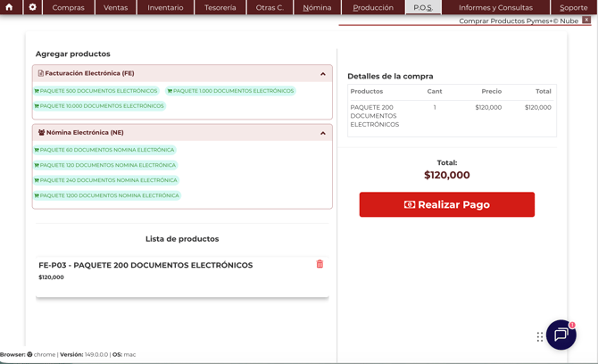This screenshot has width=598, height=364.
Task: Open the Nómina menu
Action: pyautogui.click(x=317, y=7)
